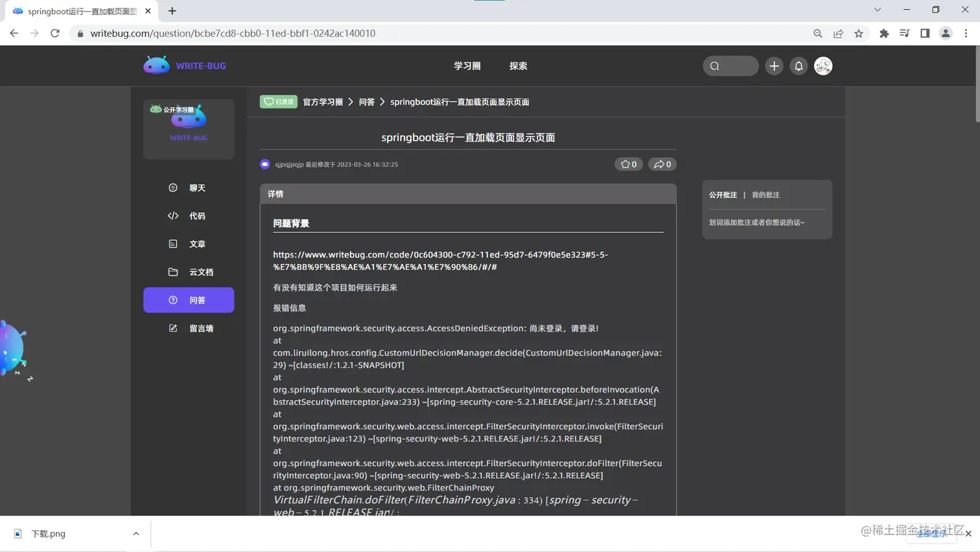Viewport: 980px width, 552px height.
Task: Bookmark the page via the browser star
Action: tap(857, 33)
